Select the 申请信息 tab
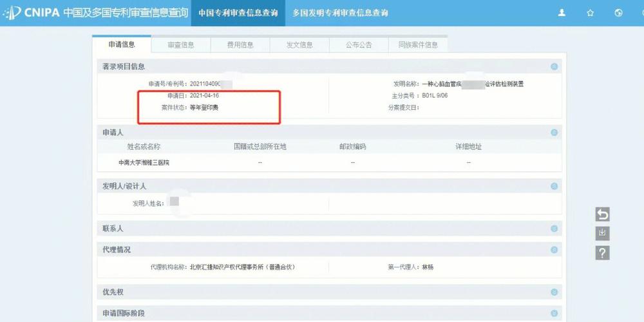The image size is (644, 322). click(x=122, y=44)
